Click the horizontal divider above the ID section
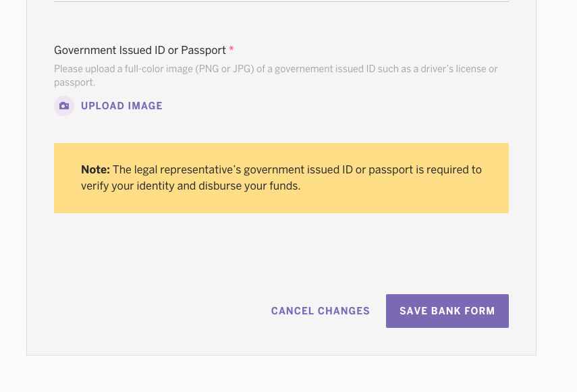577x392 pixels. (x=281, y=2)
